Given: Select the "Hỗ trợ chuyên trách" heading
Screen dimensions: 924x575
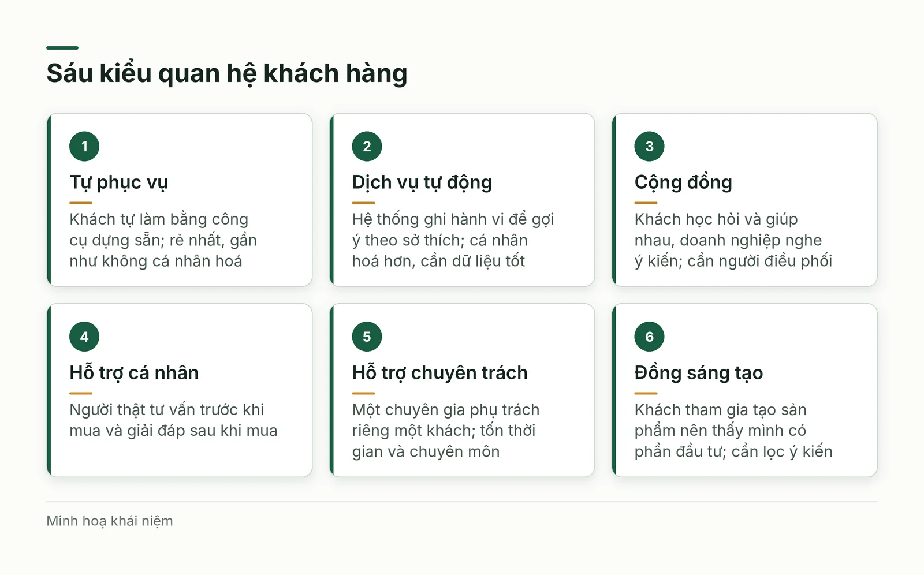Looking at the screenshot, I should (440, 373).
